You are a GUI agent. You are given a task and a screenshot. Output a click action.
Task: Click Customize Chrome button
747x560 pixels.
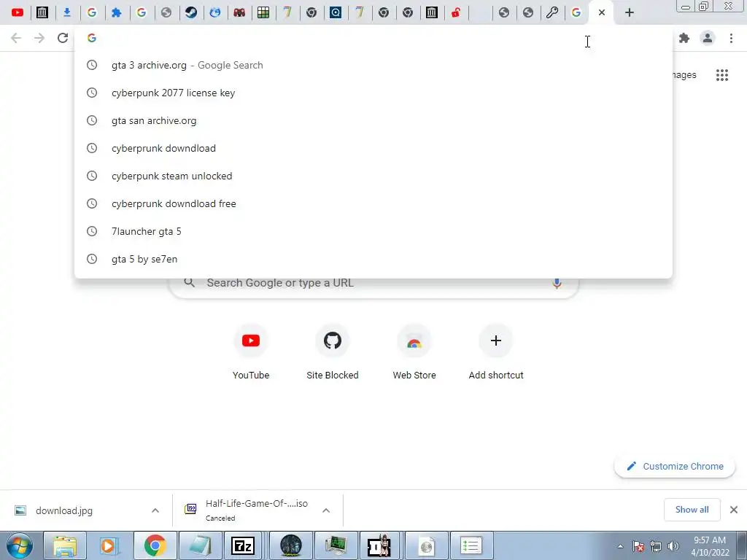pos(675,466)
